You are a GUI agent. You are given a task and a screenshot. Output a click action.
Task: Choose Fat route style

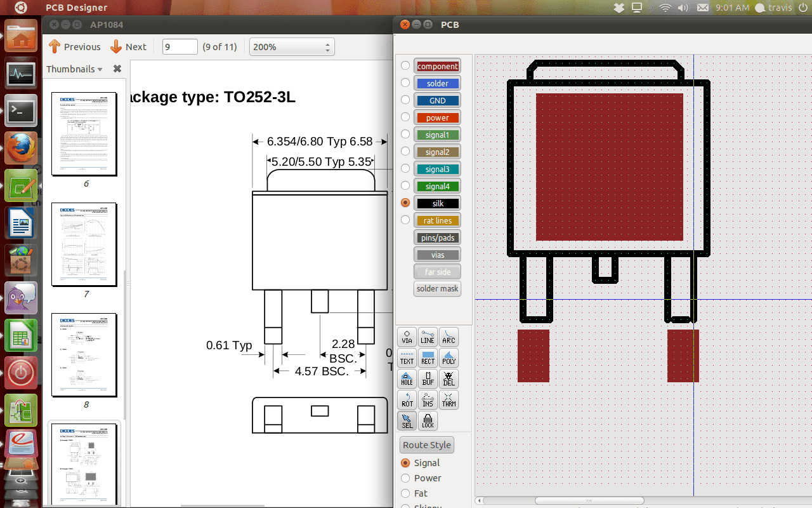pos(414,493)
